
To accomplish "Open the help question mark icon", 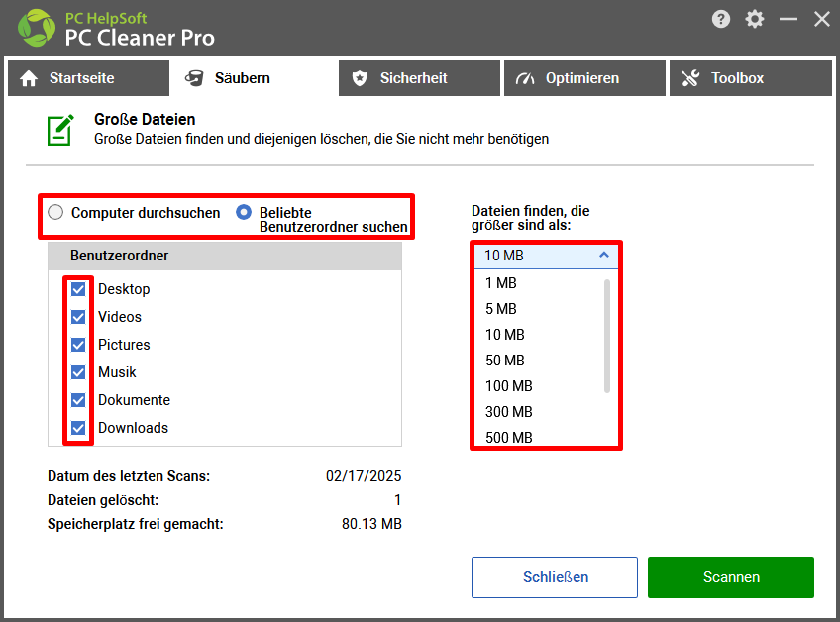I will tap(720, 19).
